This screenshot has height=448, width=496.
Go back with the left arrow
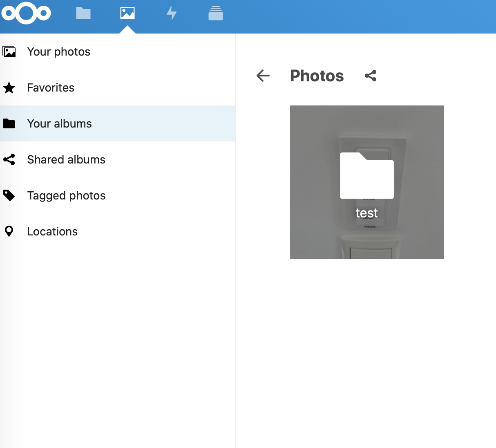[x=263, y=76]
